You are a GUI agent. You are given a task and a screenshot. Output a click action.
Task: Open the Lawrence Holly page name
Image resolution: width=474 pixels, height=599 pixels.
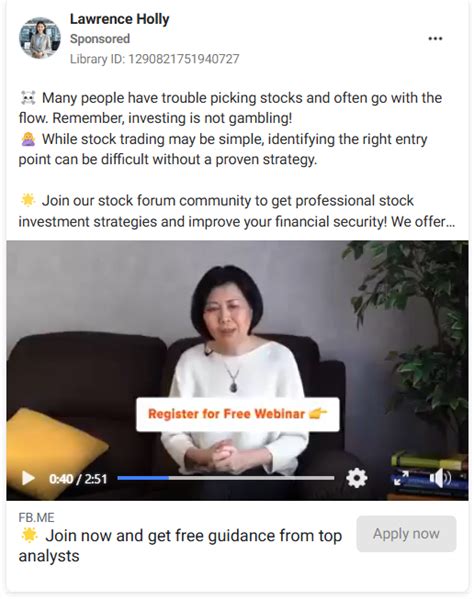(x=120, y=19)
